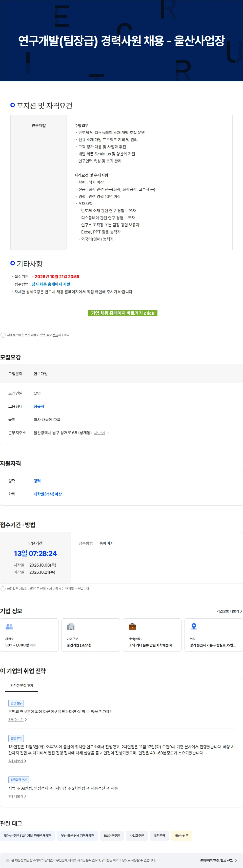Click the 당사 채용 홈페이지 지원 text
Screen dimensions: 243x868
51,284
